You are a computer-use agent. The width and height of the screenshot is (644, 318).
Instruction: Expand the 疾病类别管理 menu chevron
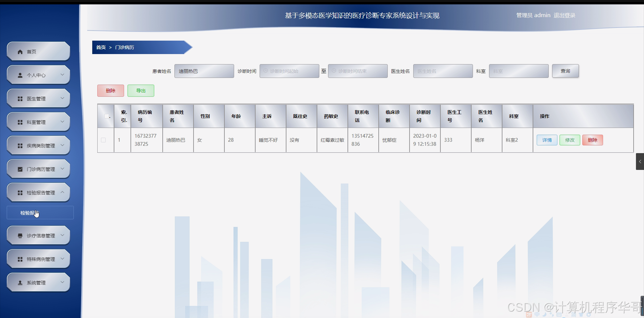point(62,145)
